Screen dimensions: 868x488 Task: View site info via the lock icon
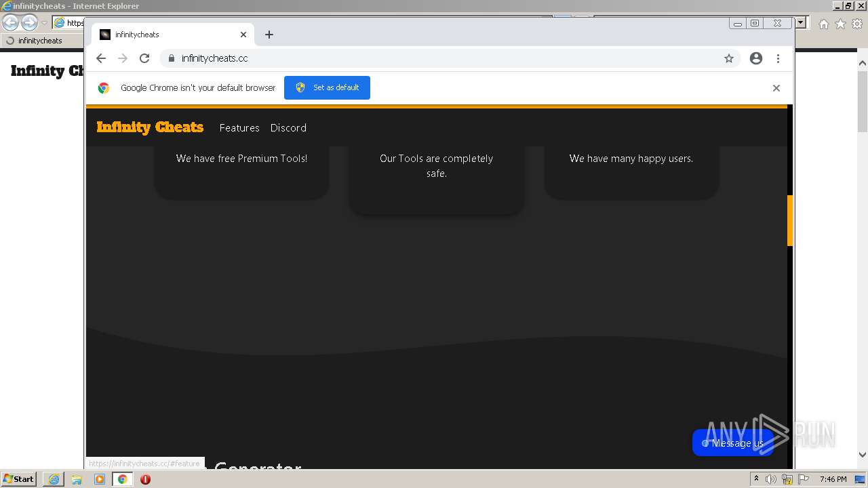coord(171,58)
